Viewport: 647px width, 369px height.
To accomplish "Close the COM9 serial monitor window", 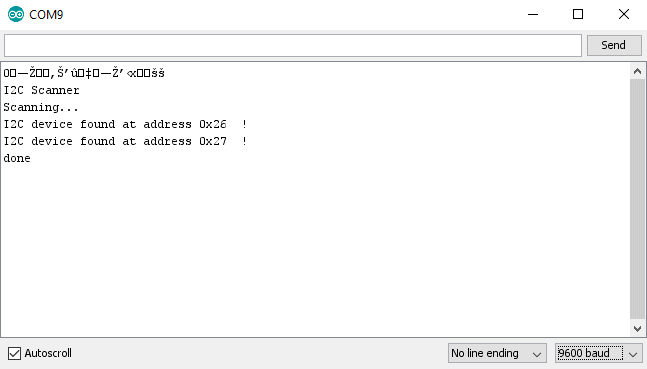I will tap(623, 14).
